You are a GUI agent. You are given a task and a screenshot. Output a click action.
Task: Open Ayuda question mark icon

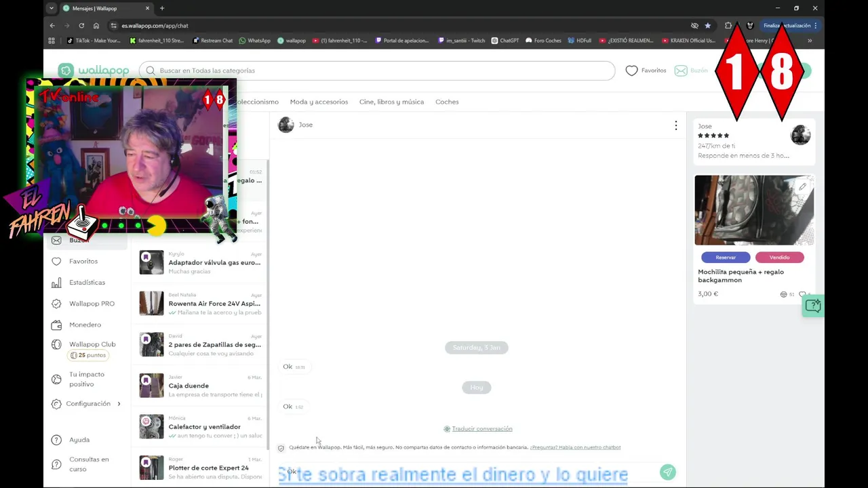pos(56,440)
